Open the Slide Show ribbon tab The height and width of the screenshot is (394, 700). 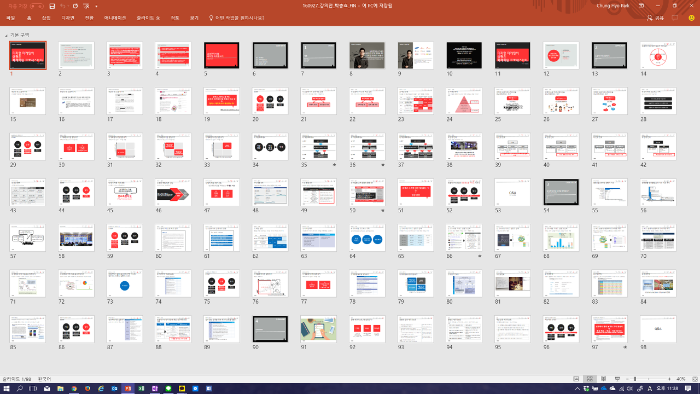point(148,18)
